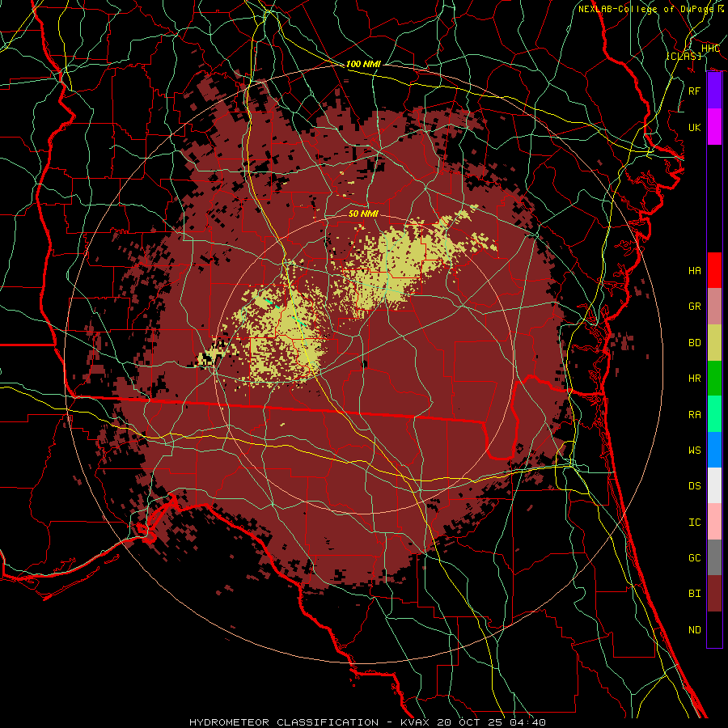This screenshot has width=728, height=728.
Task: Click the ND black legend swatch
Action: coord(714,629)
